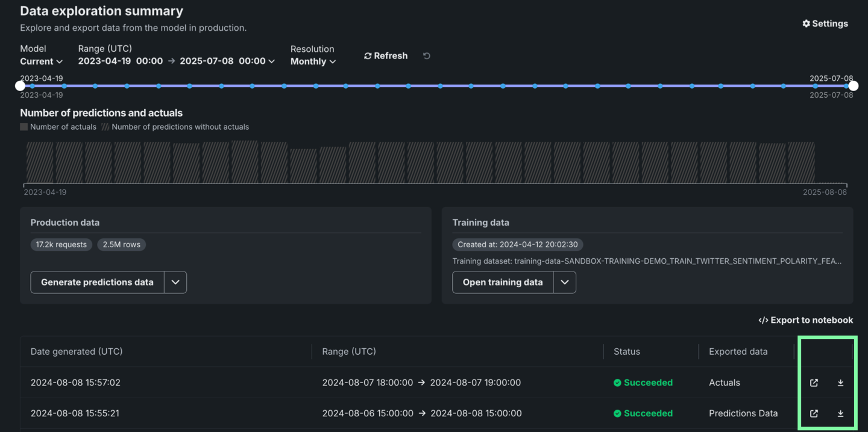Sort by Date generated (UTC) column

coord(77,351)
